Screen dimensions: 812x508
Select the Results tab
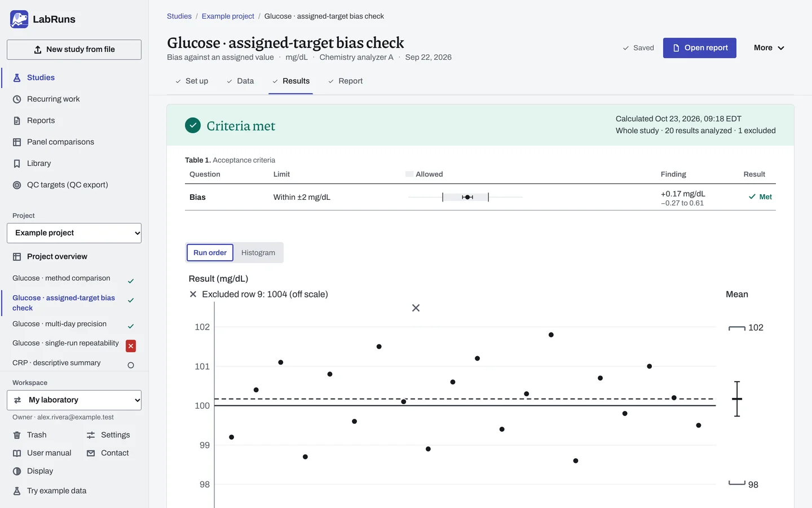(291, 81)
